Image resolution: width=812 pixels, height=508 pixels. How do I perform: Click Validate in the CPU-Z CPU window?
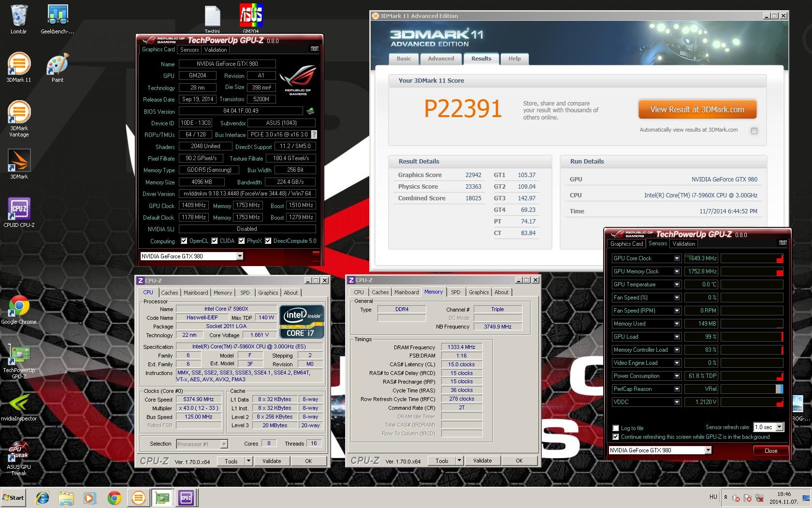tap(272, 461)
